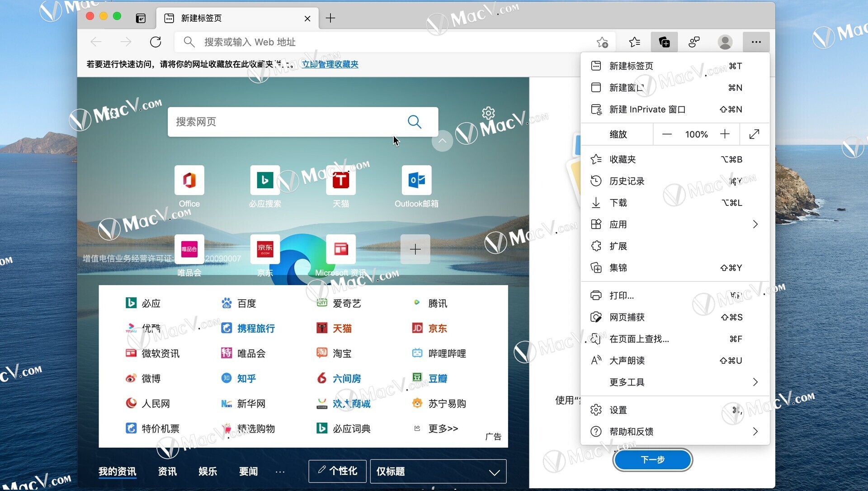The width and height of the screenshot is (868, 491).
Task: Expand the 帮助和反馈 submenu
Action: click(675, 432)
